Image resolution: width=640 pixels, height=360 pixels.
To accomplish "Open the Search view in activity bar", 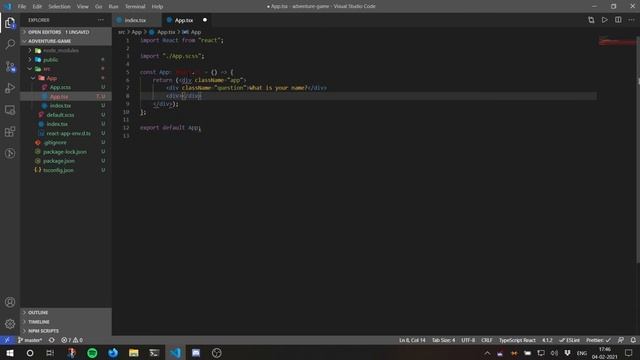I will (x=10, y=44).
